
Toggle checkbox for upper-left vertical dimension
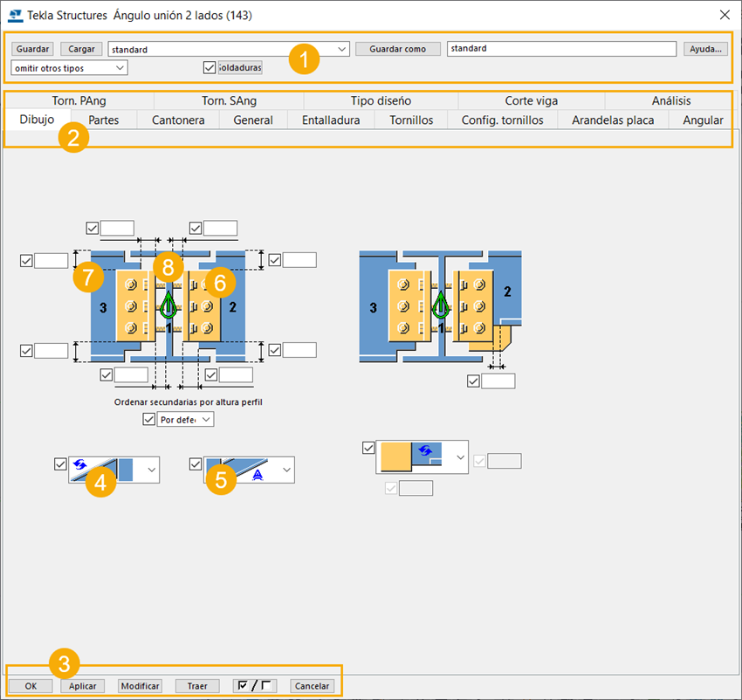pyautogui.click(x=26, y=260)
